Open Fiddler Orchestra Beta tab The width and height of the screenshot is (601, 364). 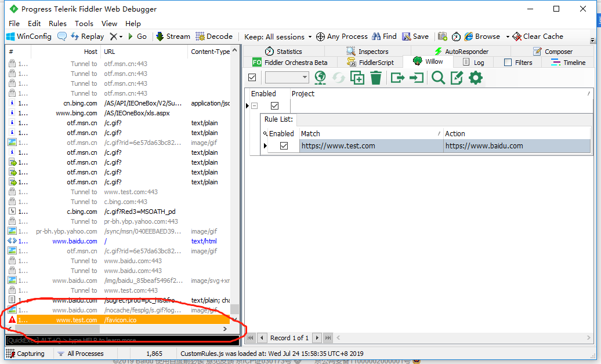coord(290,63)
